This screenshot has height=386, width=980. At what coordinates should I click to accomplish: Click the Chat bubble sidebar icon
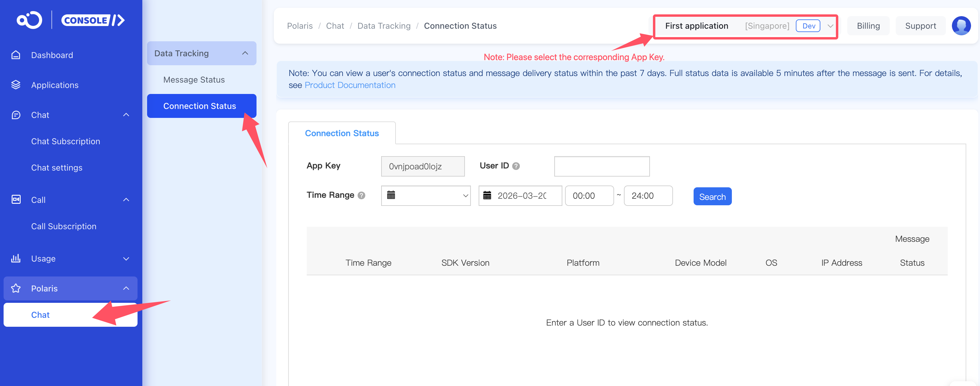click(x=16, y=115)
